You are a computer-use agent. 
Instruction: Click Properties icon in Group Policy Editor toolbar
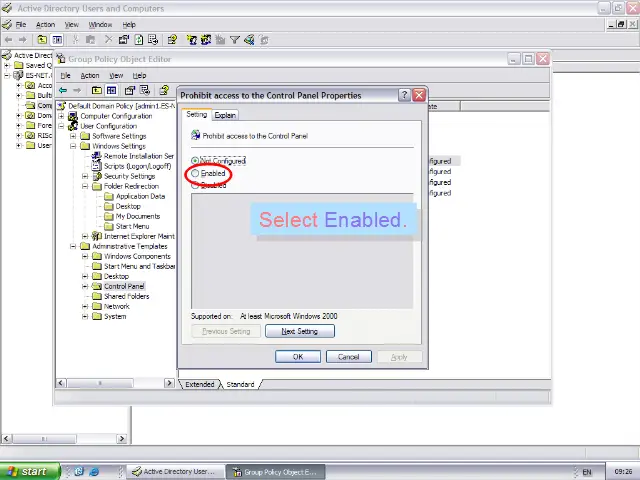(x=130, y=90)
